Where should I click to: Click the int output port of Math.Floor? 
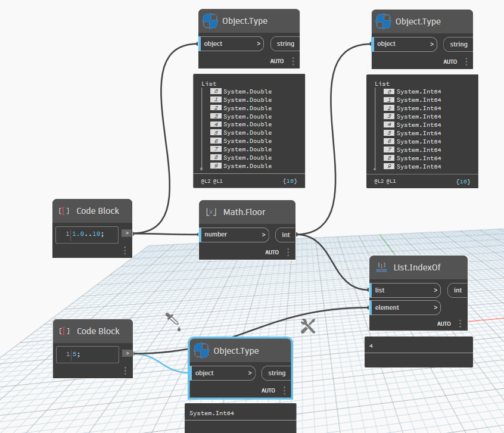285,235
